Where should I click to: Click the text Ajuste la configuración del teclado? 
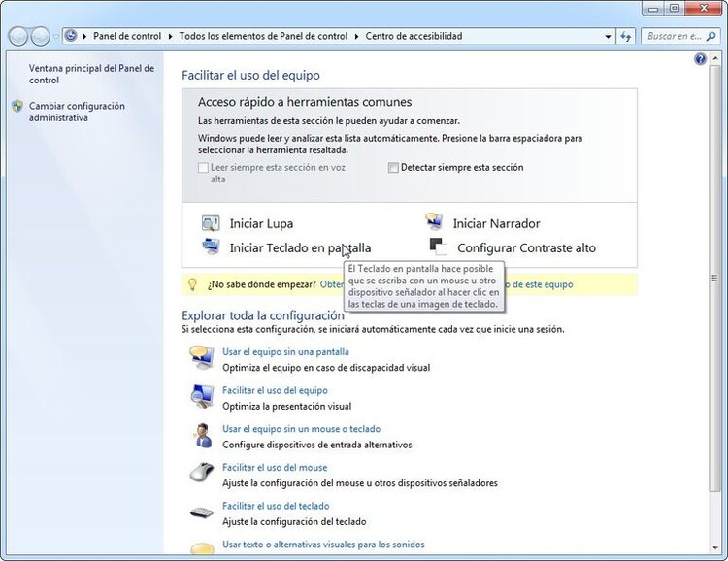coord(294,522)
